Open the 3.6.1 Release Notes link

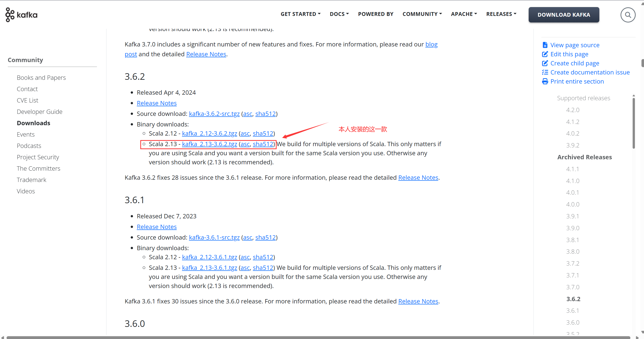click(x=156, y=227)
